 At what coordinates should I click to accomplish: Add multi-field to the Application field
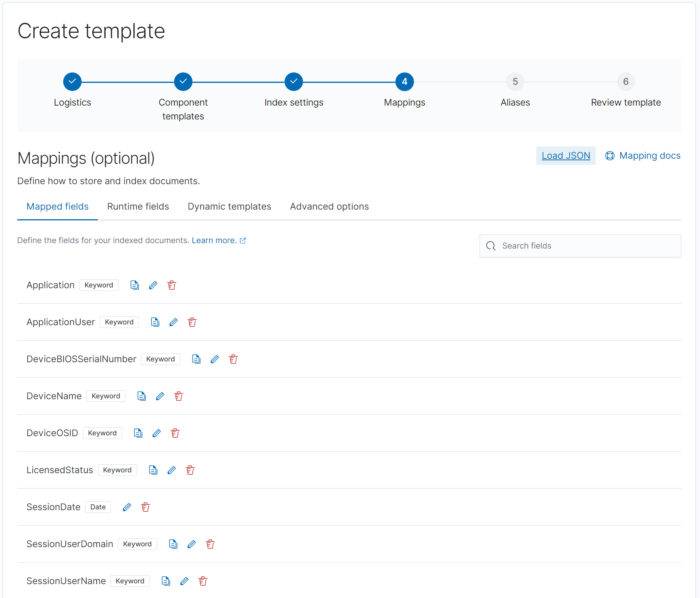(134, 285)
